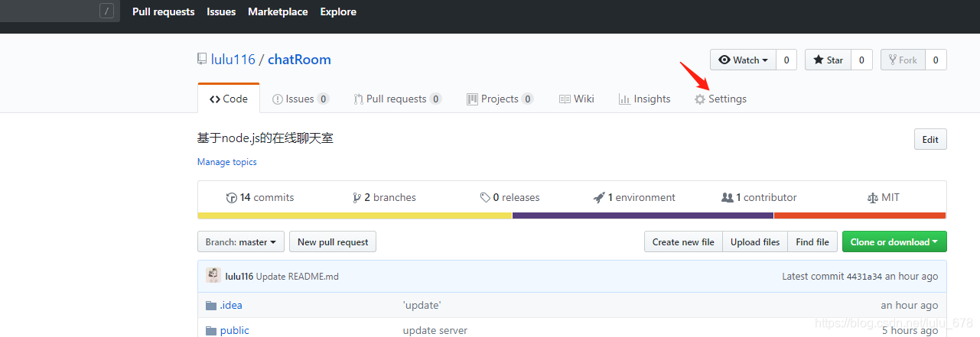This screenshot has height=337, width=980.
Task: Open the Insights tab
Action: (x=644, y=99)
